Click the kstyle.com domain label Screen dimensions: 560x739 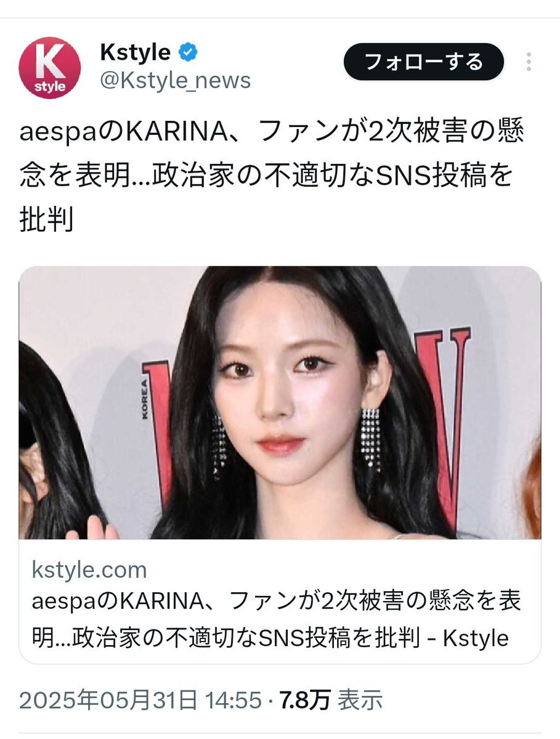coord(89,570)
